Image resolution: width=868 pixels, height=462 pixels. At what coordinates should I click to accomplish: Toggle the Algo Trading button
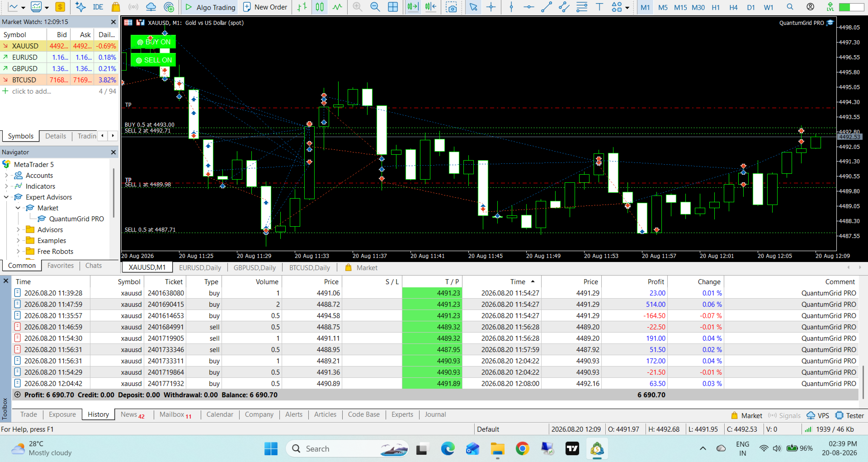210,7
